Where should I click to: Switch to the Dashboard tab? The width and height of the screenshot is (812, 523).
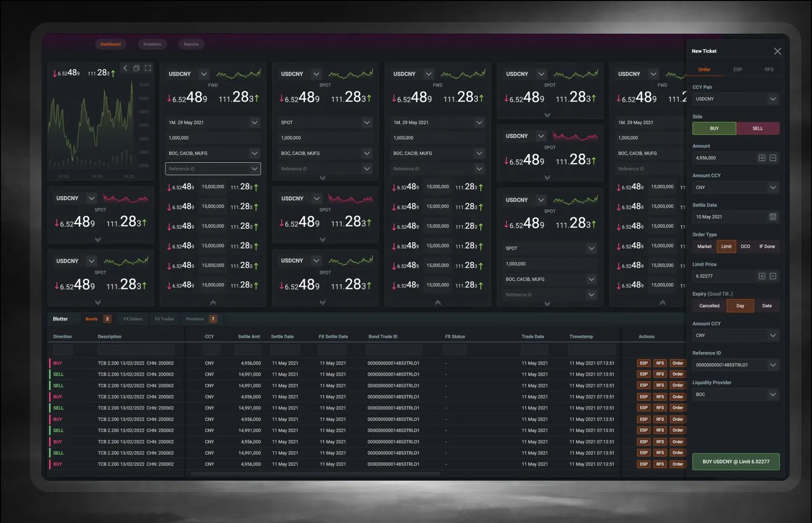click(111, 44)
